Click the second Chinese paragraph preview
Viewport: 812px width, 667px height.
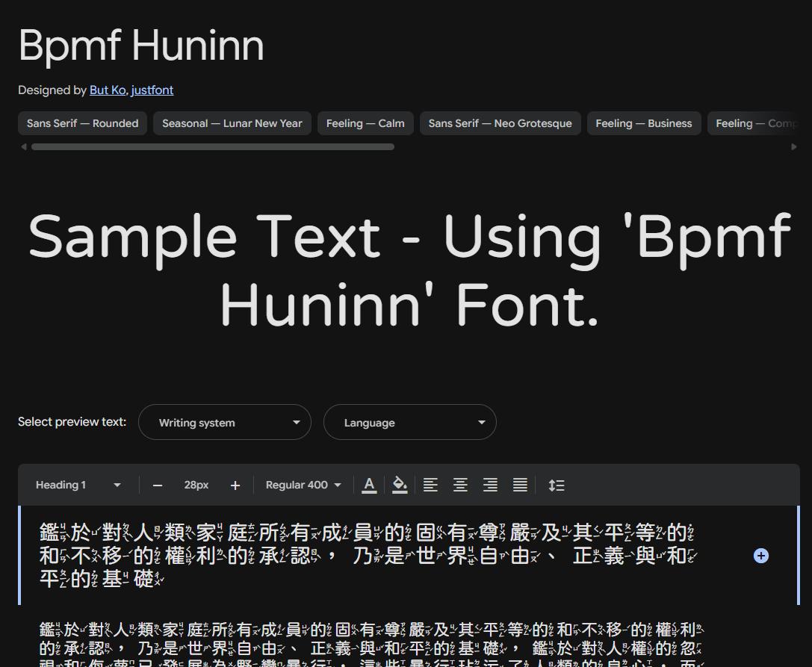(x=372, y=644)
